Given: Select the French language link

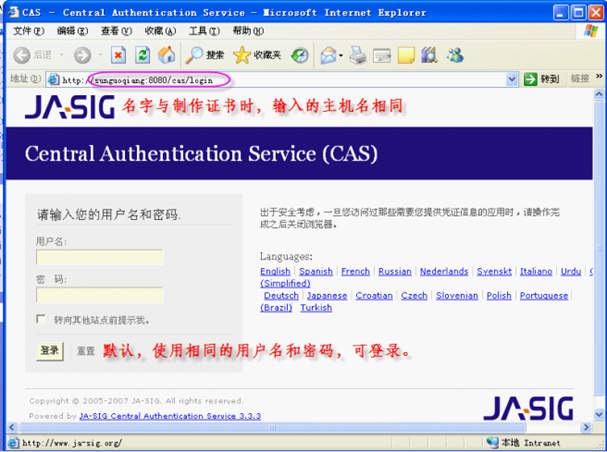Looking at the screenshot, I should tap(355, 272).
